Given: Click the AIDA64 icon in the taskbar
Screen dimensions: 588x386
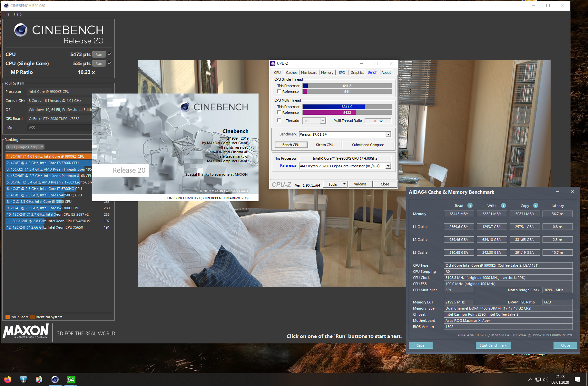Looking at the screenshot, I should click(71, 380).
